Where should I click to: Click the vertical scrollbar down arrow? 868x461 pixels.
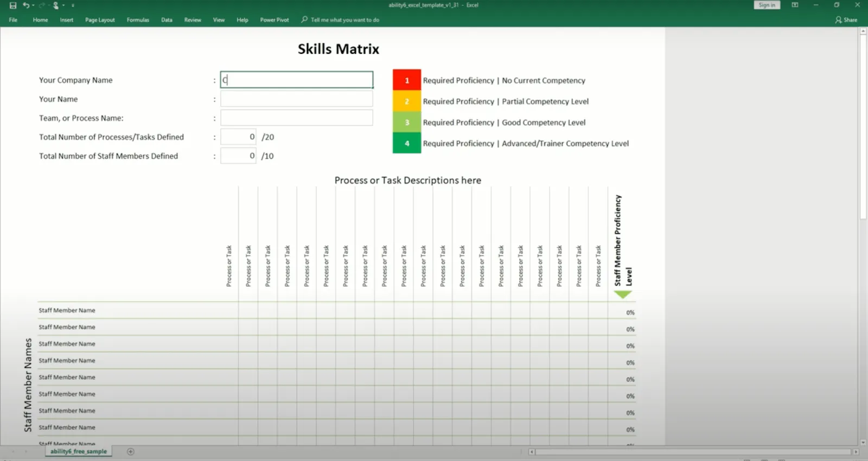click(863, 443)
